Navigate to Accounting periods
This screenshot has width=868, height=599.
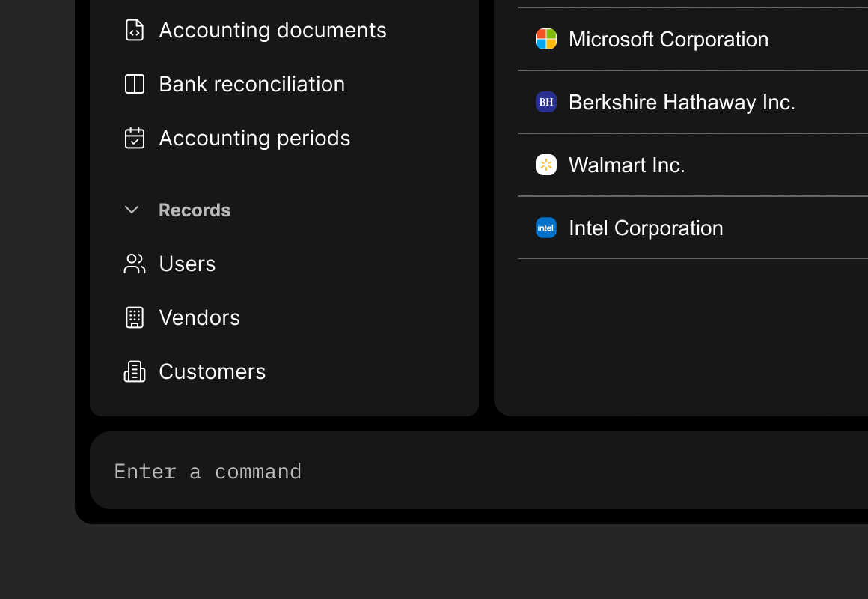pyautogui.click(x=254, y=138)
